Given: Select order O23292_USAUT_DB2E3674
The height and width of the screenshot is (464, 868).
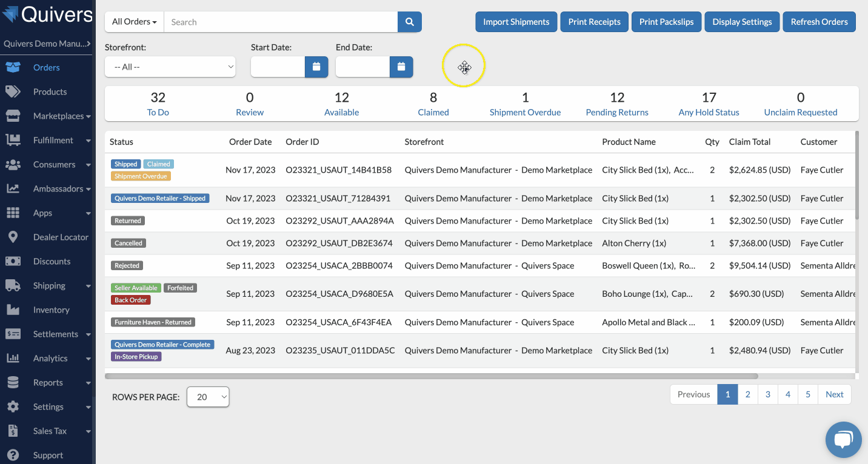Looking at the screenshot, I should [x=339, y=243].
